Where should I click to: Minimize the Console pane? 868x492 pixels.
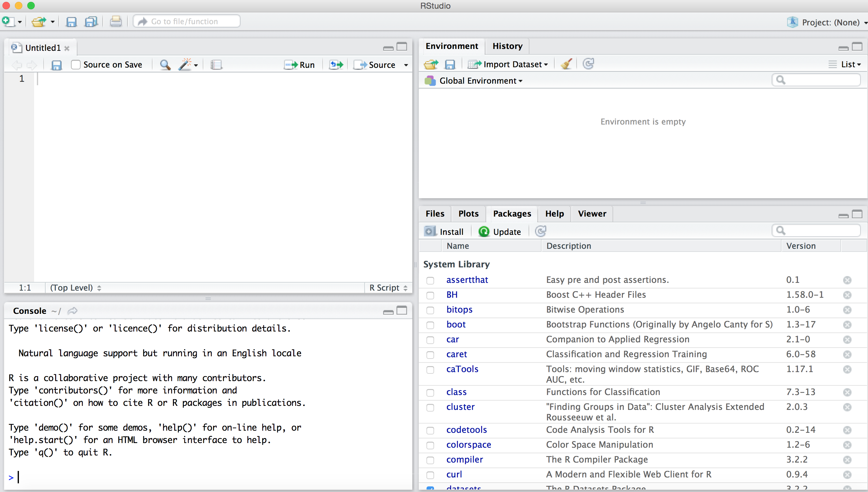[388, 312]
